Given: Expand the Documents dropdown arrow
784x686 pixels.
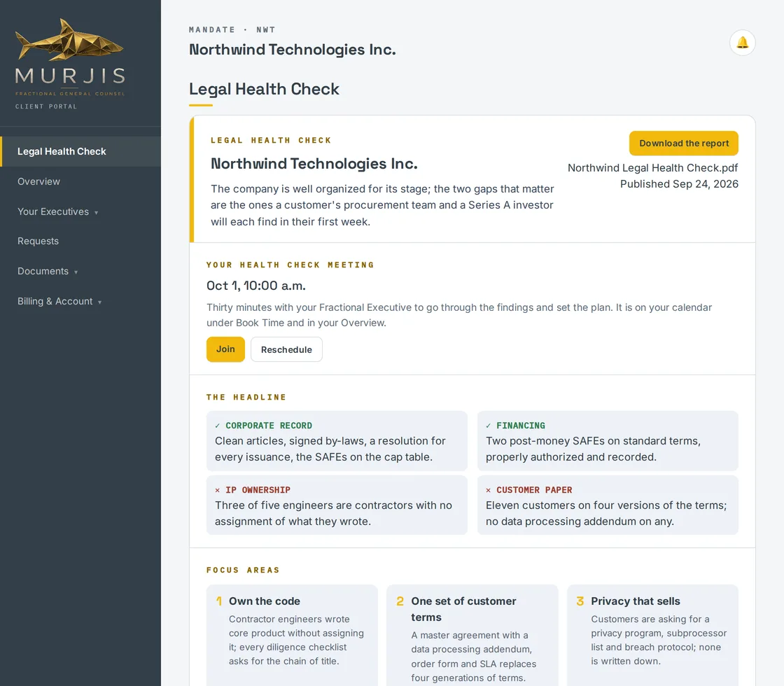Looking at the screenshot, I should tap(76, 272).
